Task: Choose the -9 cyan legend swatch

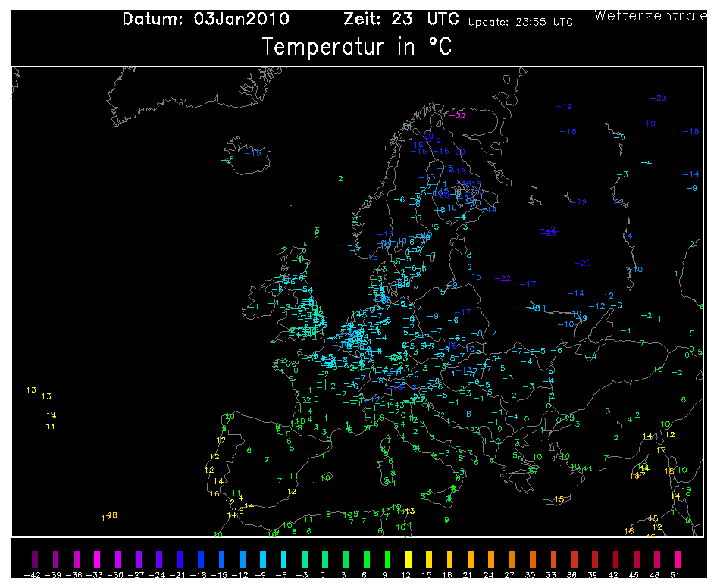Action: [x=264, y=559]
